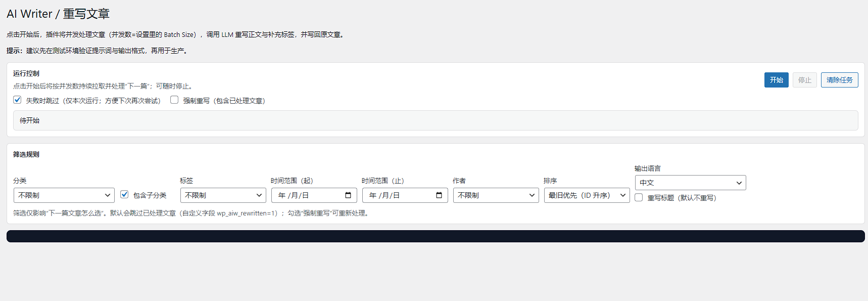This screenshot has width=868, height=301.
Task: Click the 待开始 status box
Action: point(435,120)
